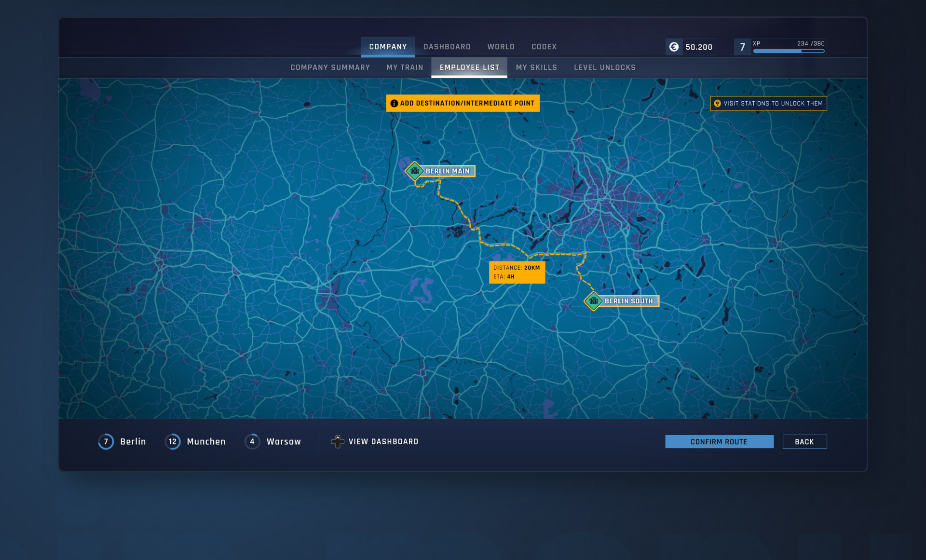926x560 pixels.
Task: Switch to Level Unlocks sub-tab
Action: (x=604, y=68)
